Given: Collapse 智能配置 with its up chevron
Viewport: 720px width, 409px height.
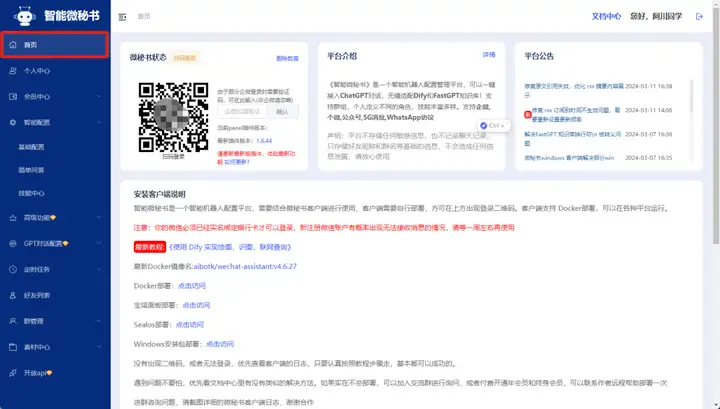Looking at the screenshot, I should click(99, 123).
